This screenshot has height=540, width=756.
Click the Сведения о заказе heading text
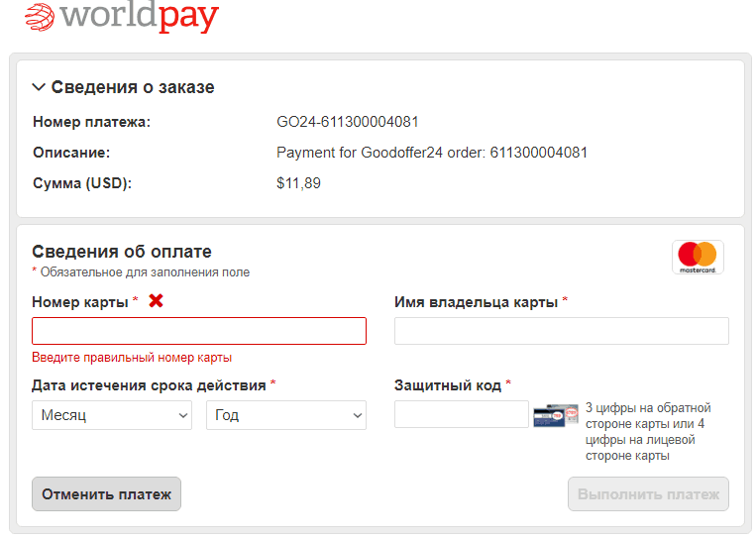[x=133, y=87]
